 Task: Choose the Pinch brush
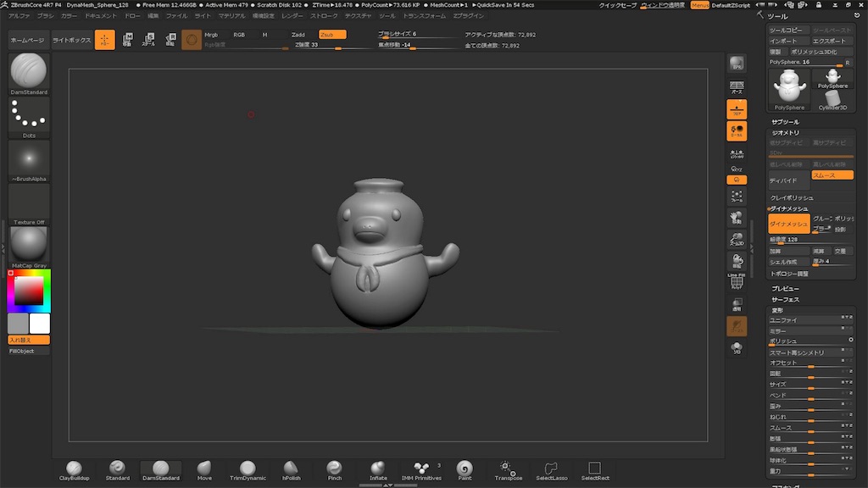[x=334, y=471]
